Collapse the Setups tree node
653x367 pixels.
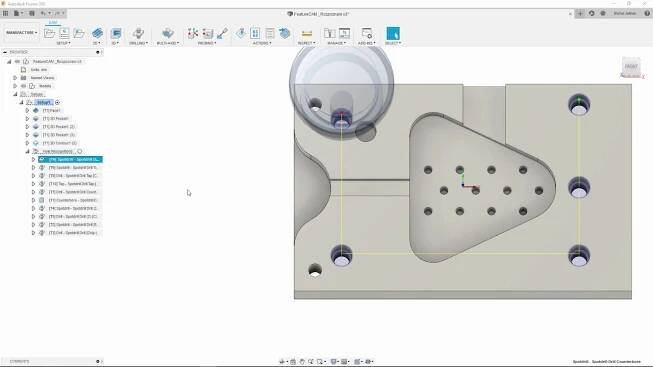(15, 94)
